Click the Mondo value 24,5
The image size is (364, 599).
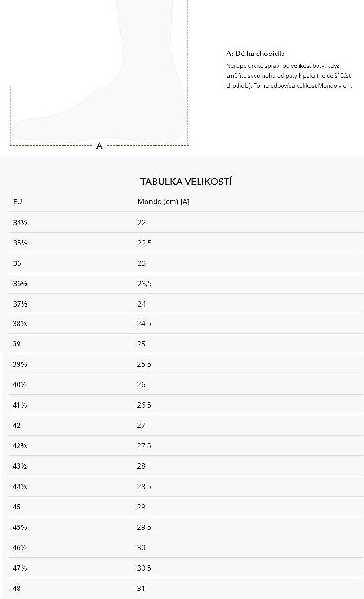pos(145,324)
